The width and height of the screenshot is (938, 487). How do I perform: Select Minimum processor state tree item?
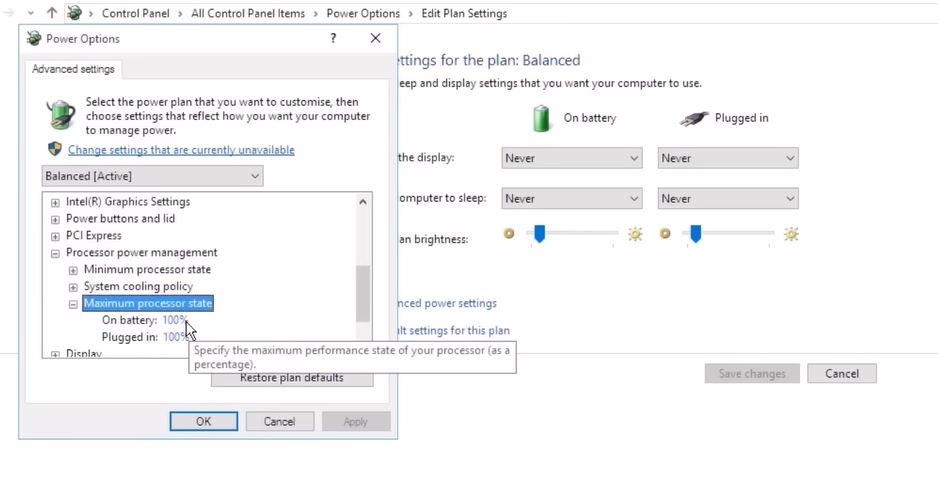click(x=147, y=269)
